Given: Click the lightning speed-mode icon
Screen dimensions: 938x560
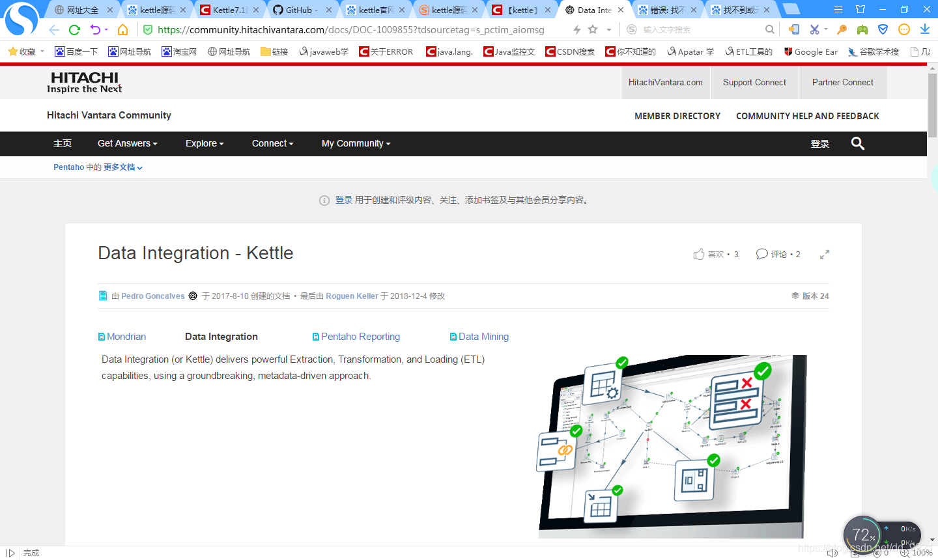Looking at the screenshot, I should (576, 29).
